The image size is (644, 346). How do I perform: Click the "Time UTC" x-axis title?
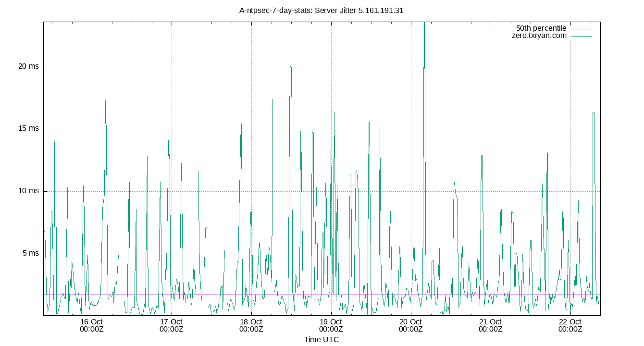tap(322, 340)
